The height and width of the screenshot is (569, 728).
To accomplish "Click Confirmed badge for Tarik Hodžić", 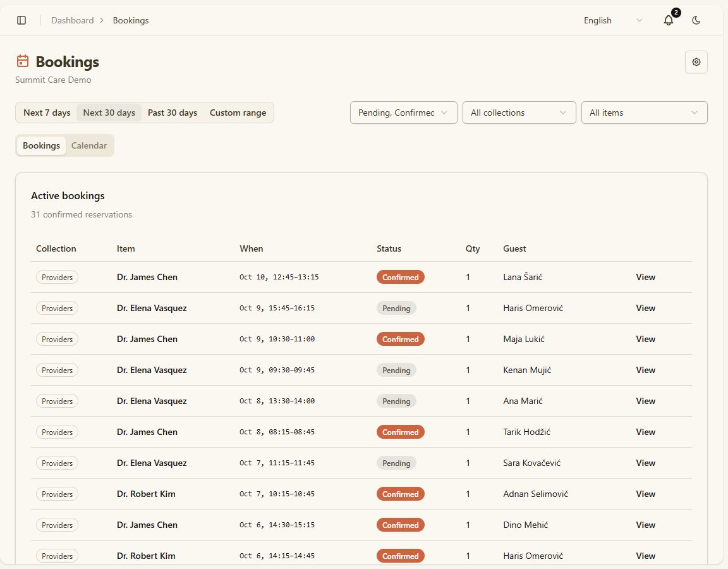I will 400,432.
